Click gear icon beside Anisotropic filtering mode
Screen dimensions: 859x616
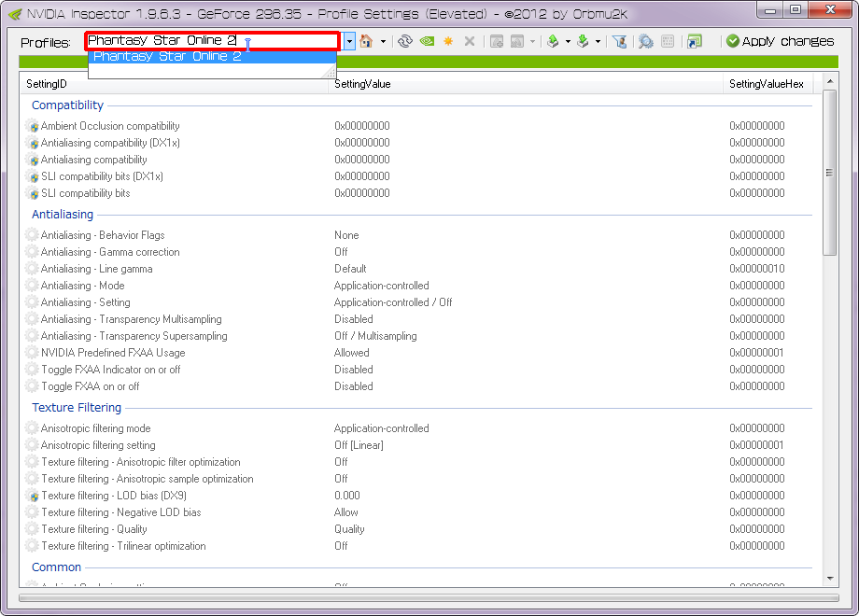(33, 428)
